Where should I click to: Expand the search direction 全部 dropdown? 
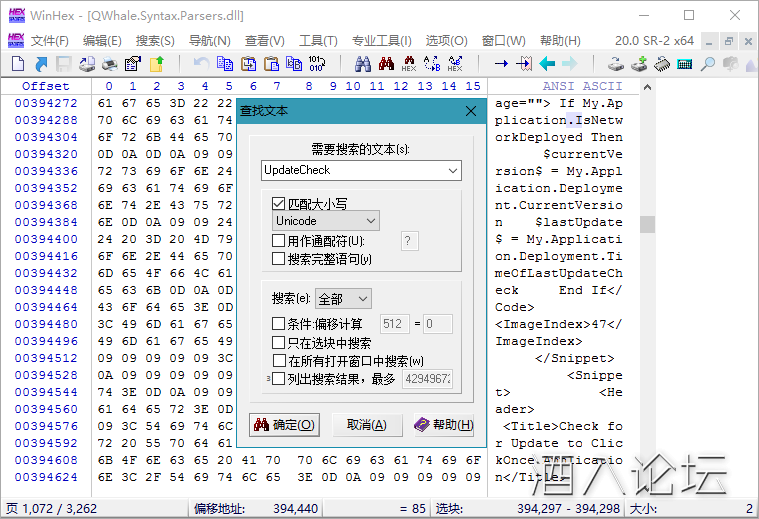pos(343,299)
